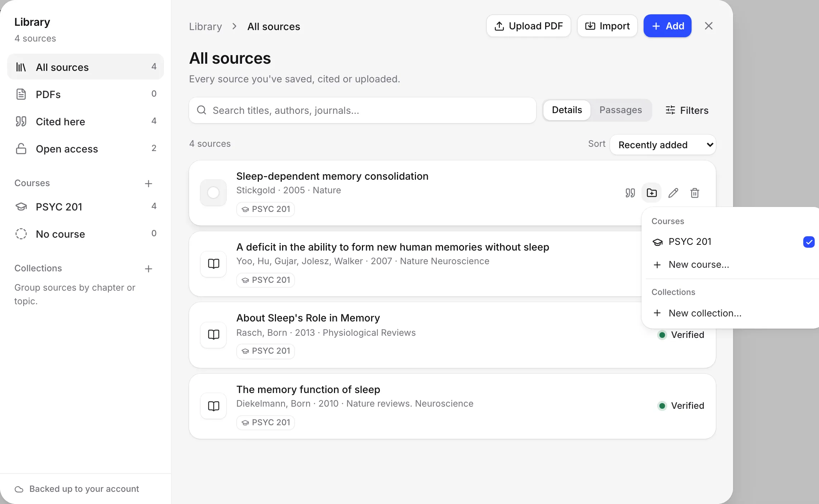
Task: Delete the Sleep-dependent memory consolidation source
Action: [x=694, y=193]
